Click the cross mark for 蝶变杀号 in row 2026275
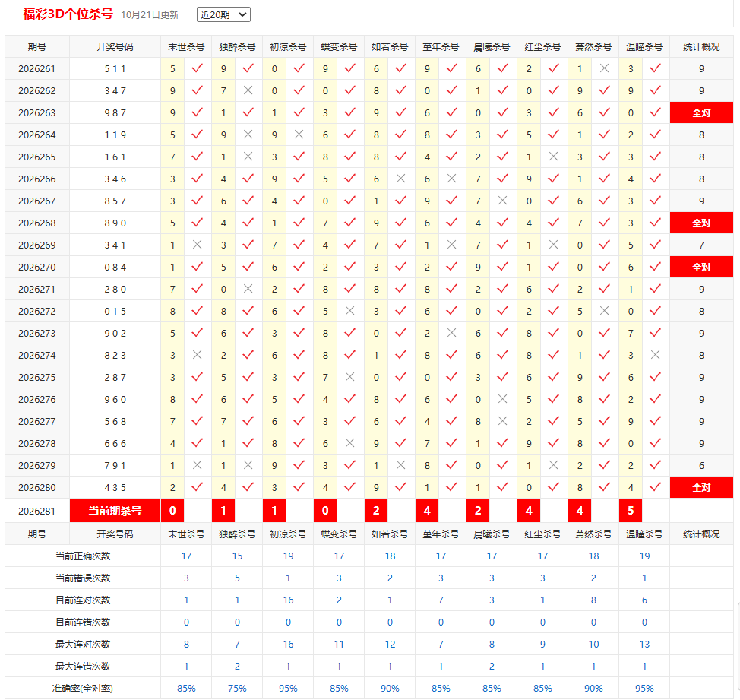 [x=349, y=377]
